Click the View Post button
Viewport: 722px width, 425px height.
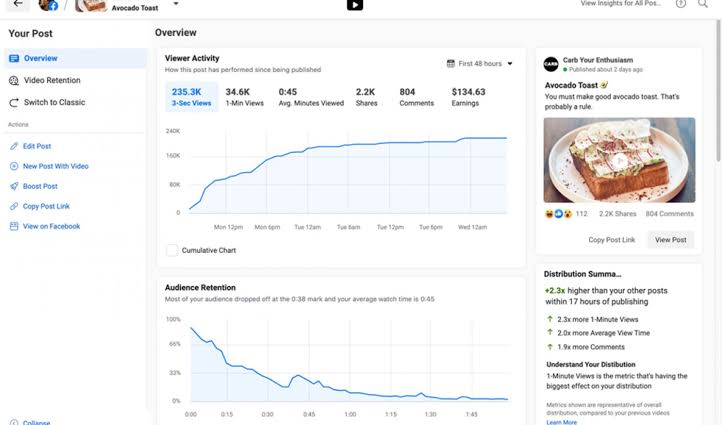click(x=670, y=240)
